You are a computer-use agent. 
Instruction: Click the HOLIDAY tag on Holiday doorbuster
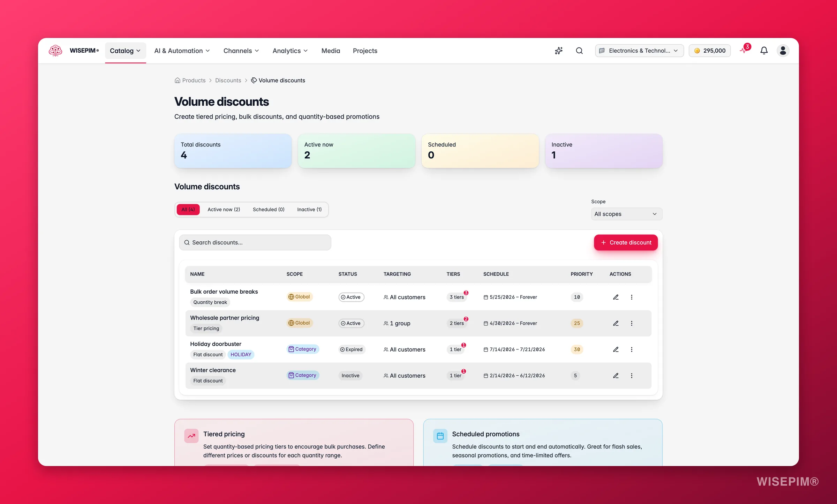pyautogui.click(x=241, y=354)
